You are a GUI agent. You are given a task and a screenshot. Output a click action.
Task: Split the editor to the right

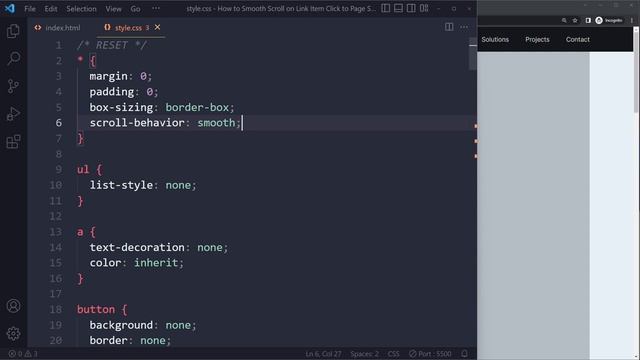click(x=449, y=27)
